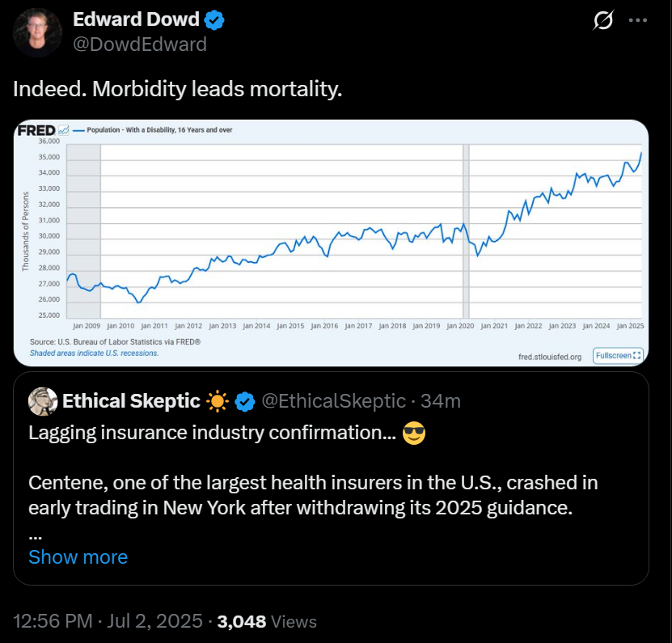Image resolution: width=672 pixels, height=643 pixels.
Task: Click the 3,048 Views count
Action: coord(267,621)
